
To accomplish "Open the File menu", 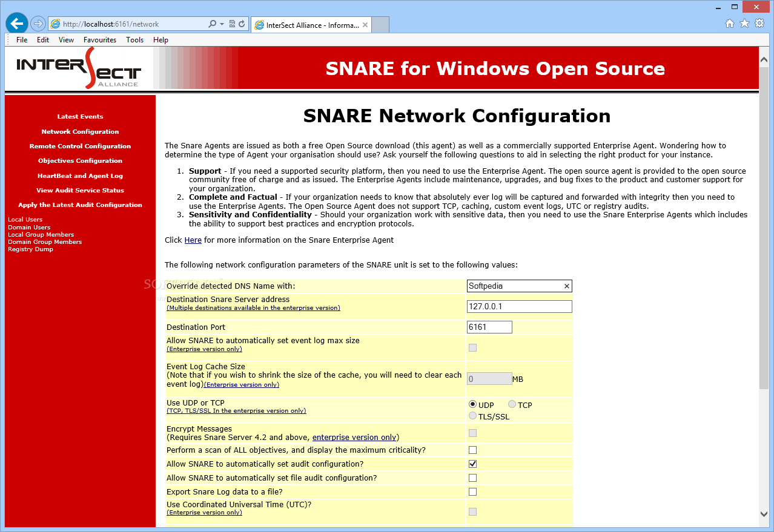I will coord(22,40).
